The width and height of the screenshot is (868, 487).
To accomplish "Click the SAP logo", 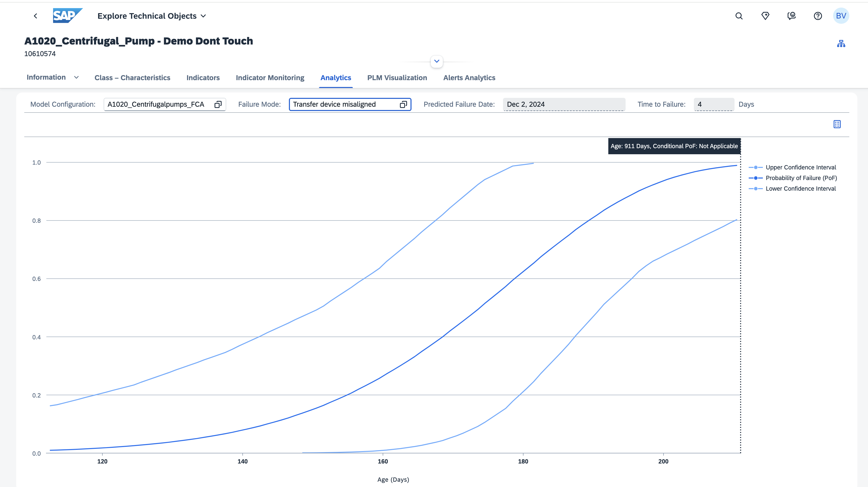I will coord(67,15).
